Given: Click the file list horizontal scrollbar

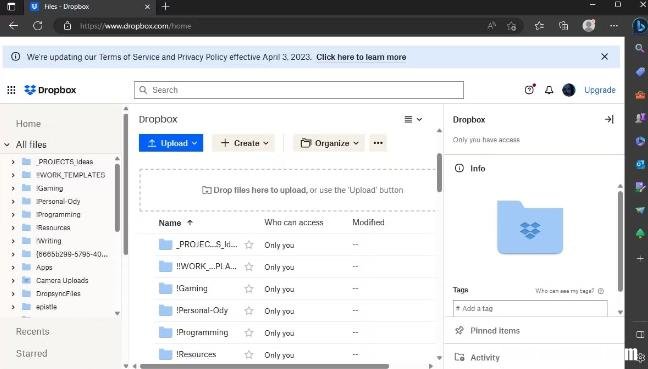Looking at the screenshot, I should (264, 366).
